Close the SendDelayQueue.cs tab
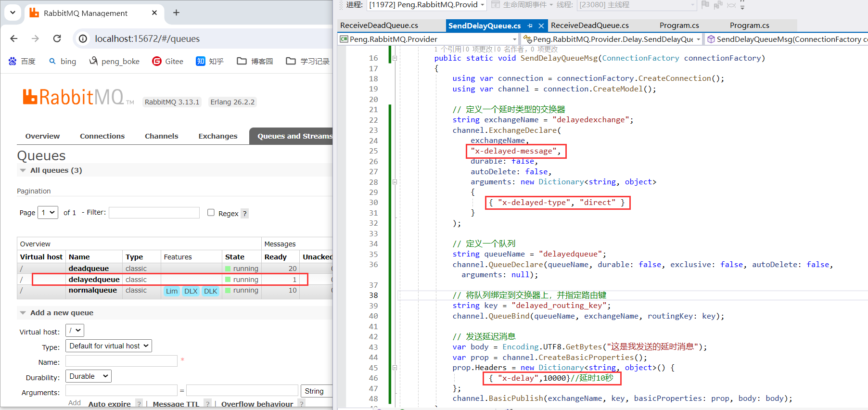 pyautogui.click(x=541, y=26)
